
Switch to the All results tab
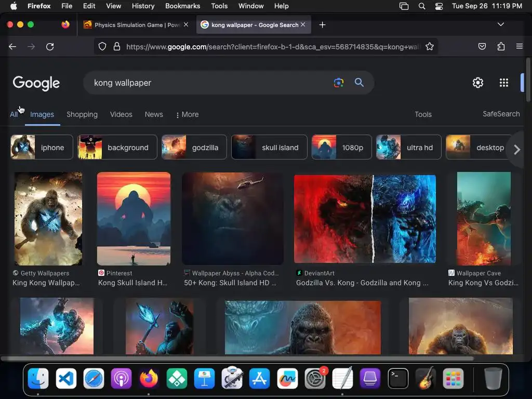14,114
